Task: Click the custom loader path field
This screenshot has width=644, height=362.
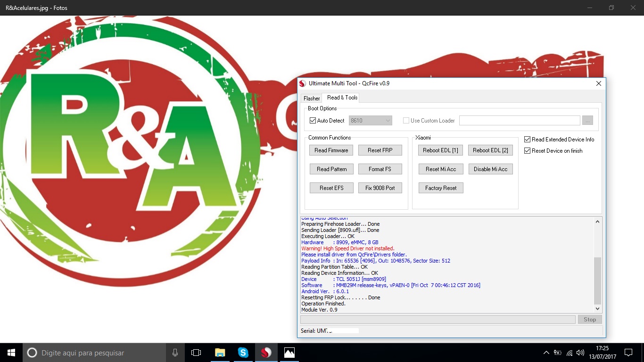Action: click(520, 121)
